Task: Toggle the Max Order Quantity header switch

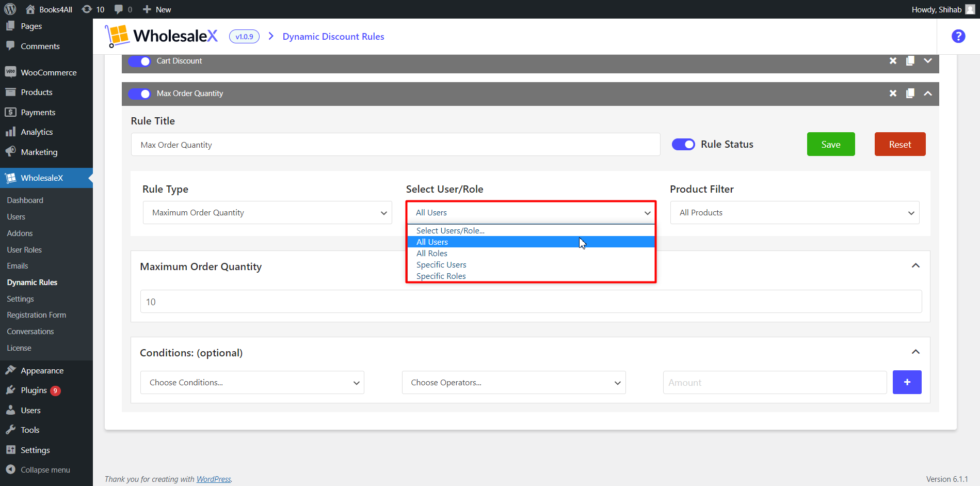Action: [x=139, y=93]
